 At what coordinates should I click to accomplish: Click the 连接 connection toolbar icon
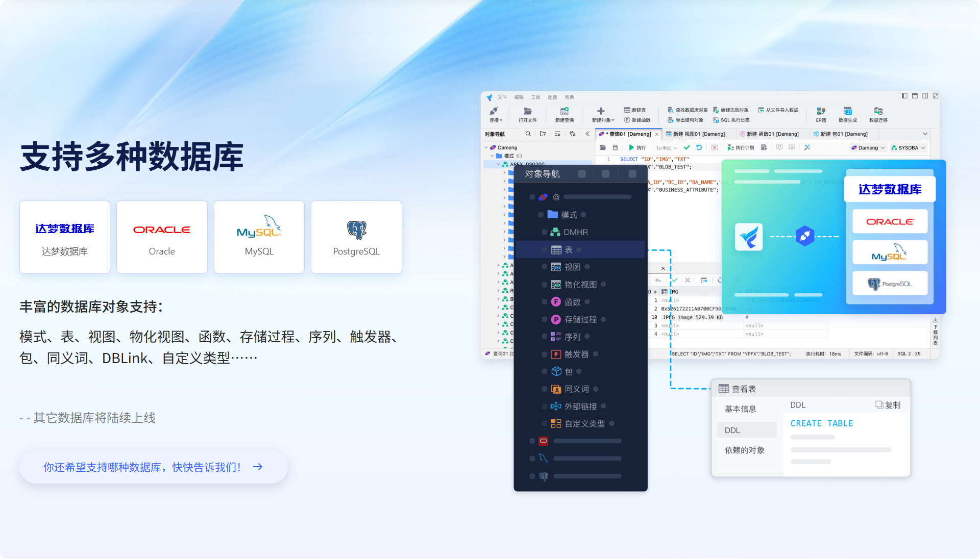click(x=494, y=111)
